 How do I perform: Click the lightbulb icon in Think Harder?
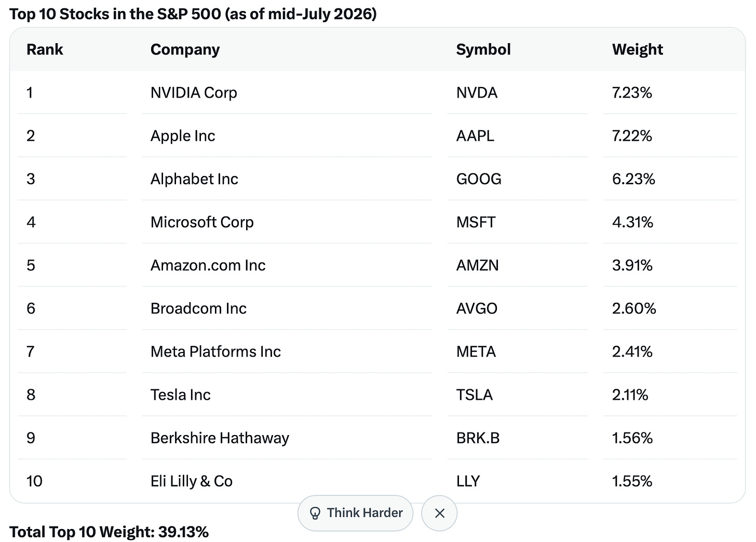(315, 513)
